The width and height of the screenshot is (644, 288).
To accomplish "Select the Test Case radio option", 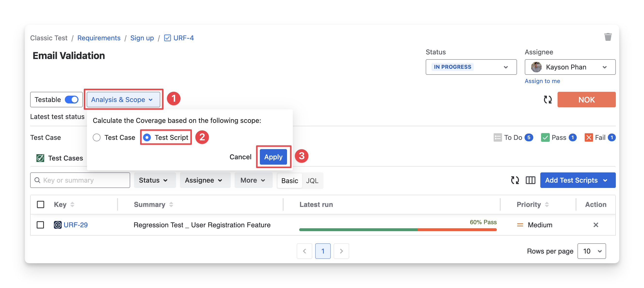I will click(x=97, y=137).
